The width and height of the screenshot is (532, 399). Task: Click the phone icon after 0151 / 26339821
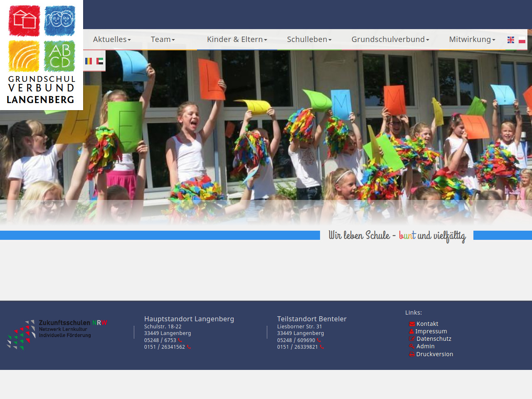(322, 347)
